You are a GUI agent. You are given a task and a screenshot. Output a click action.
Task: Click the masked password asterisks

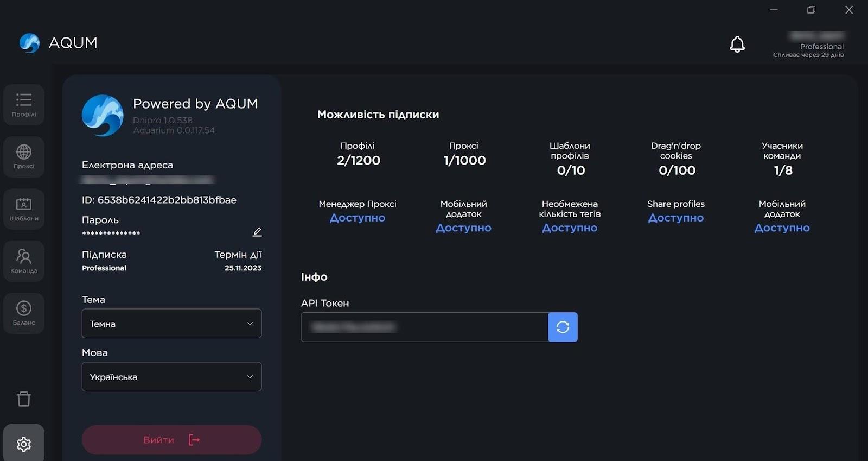[x=111, y=233]
